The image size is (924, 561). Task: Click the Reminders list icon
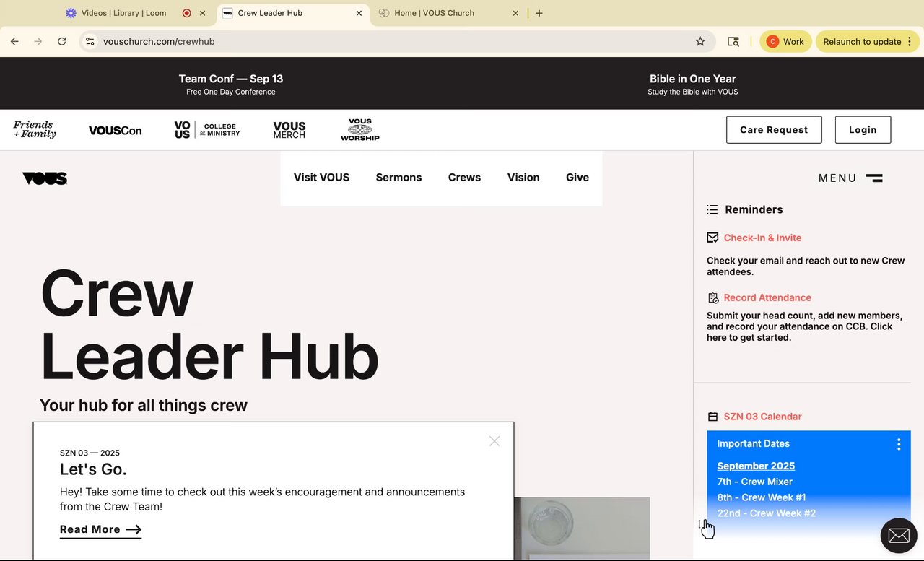coord(712,209)
